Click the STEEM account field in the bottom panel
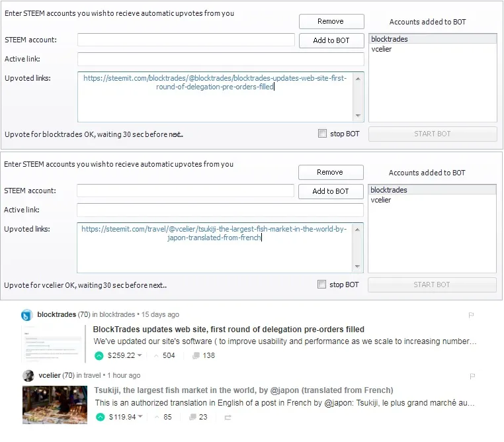 click(x=185, y=191)
